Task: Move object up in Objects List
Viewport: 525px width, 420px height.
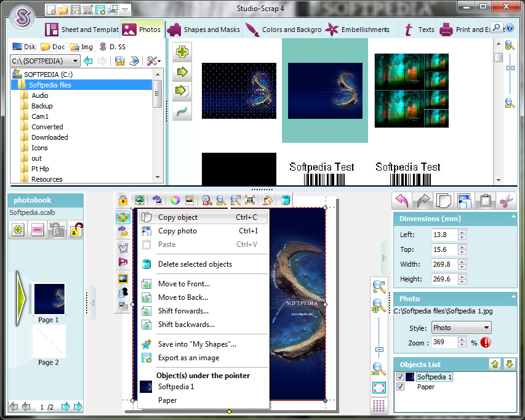Action: (495, 364)
